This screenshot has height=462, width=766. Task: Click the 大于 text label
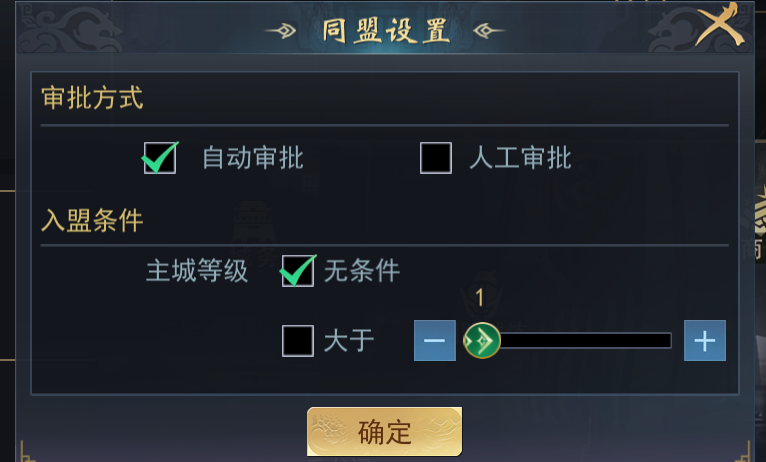tap(349, 341)
